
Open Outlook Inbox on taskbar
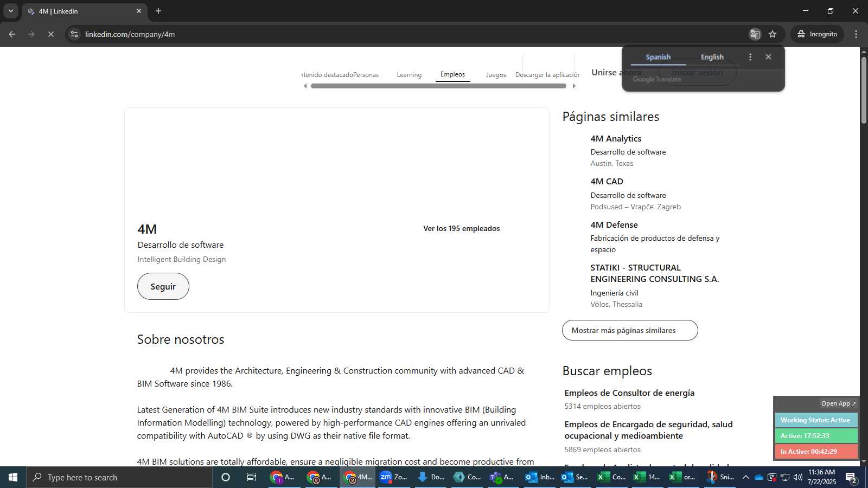[x=539, y=477]
